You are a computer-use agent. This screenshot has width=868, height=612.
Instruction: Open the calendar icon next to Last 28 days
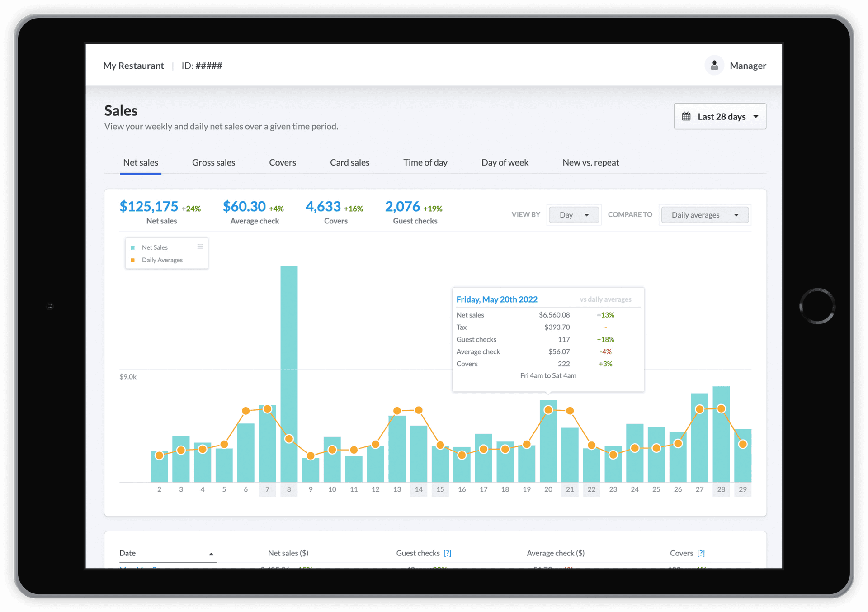(x=687, y=116)
